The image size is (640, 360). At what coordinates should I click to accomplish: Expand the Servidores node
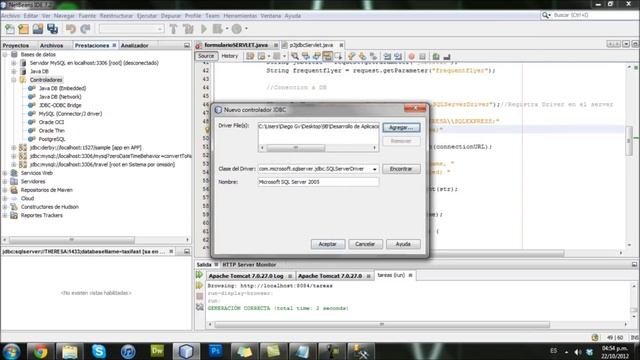point(5,182)
